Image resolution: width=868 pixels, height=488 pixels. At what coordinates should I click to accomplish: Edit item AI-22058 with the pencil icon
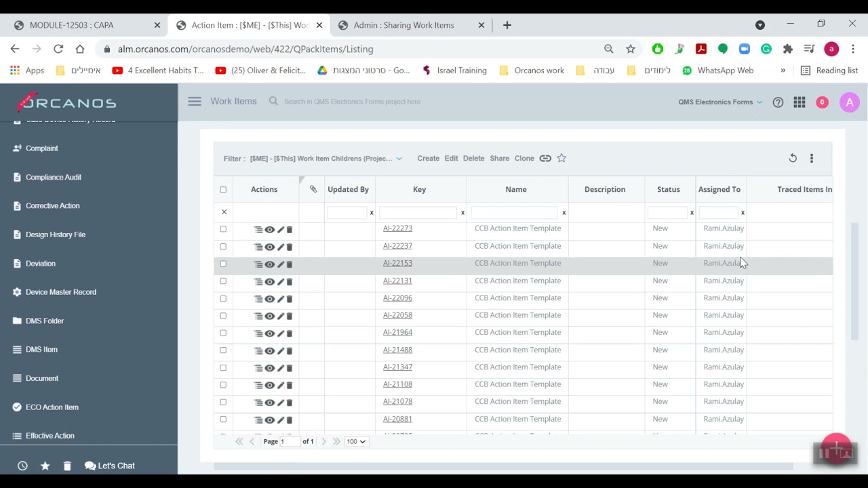point(280,317)
